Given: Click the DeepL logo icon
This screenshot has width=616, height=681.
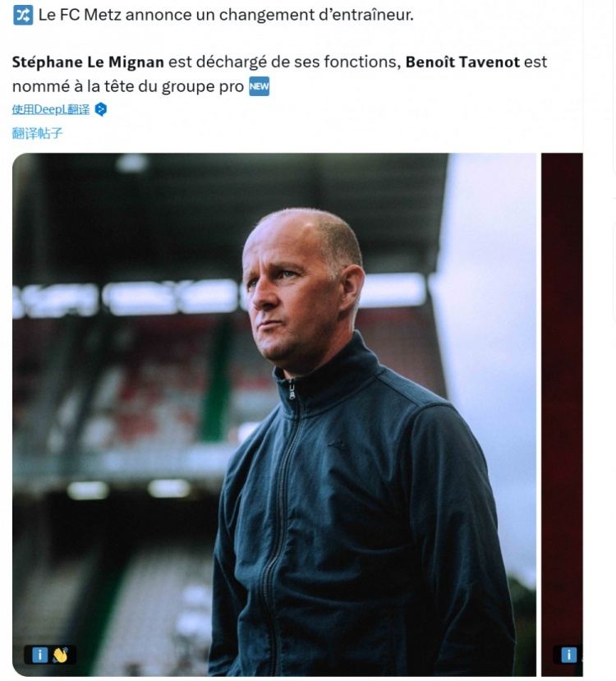Looking at the screenshot, I should 100,109.
